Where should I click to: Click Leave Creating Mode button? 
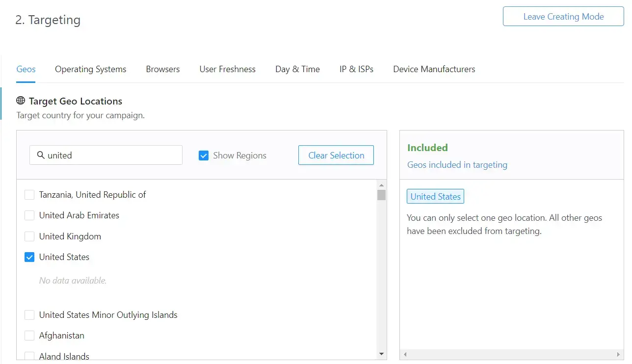[563, 16]
